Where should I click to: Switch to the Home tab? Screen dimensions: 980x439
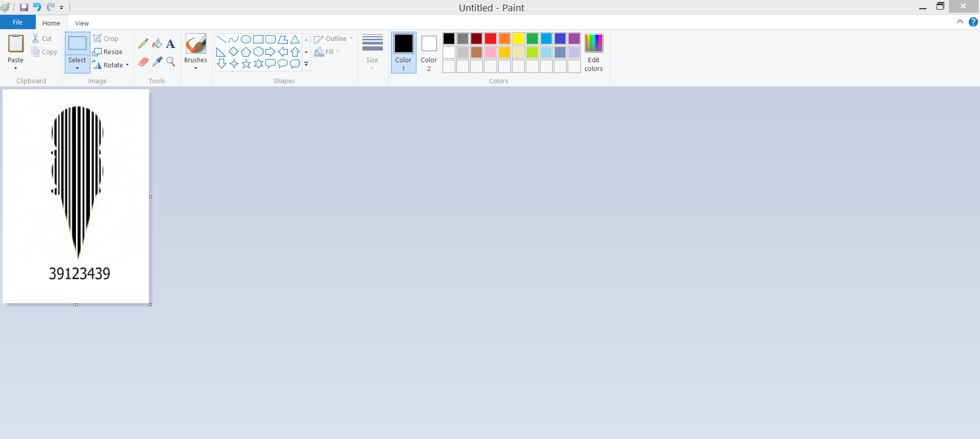(x=51, y=23)
